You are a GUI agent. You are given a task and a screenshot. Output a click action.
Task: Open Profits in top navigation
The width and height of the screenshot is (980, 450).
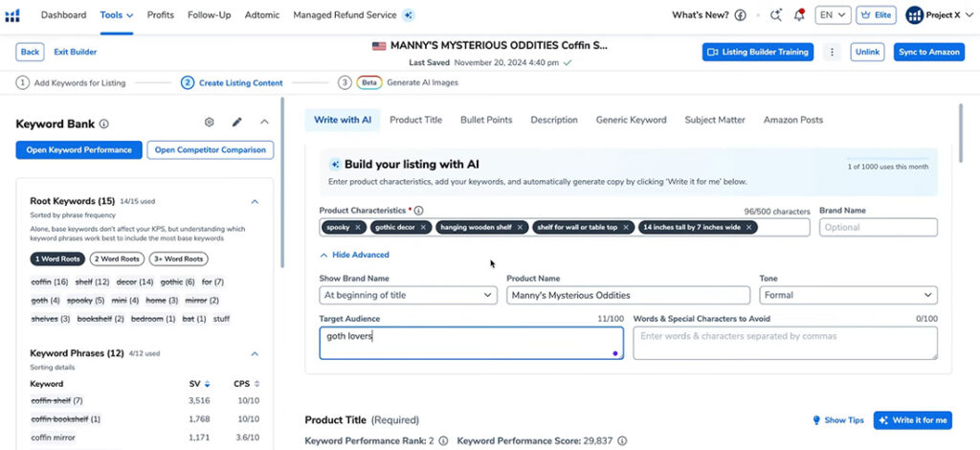pyautogui.click(x=161, y=15)
